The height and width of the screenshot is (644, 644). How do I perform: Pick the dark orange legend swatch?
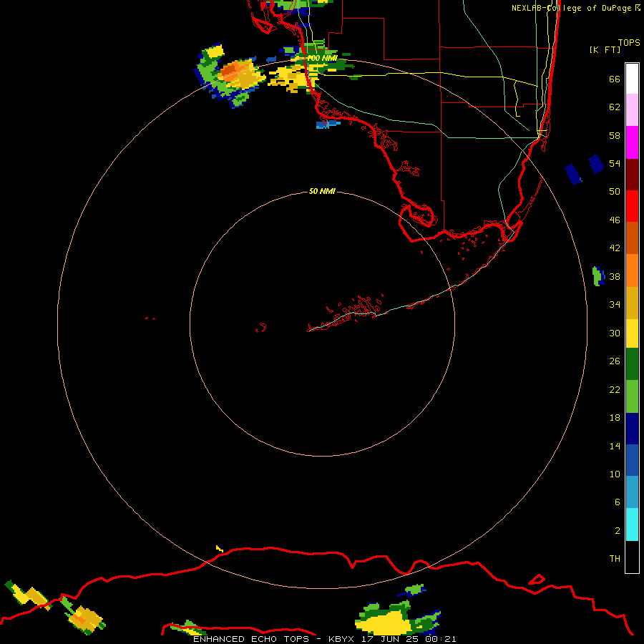pos(632,238)
